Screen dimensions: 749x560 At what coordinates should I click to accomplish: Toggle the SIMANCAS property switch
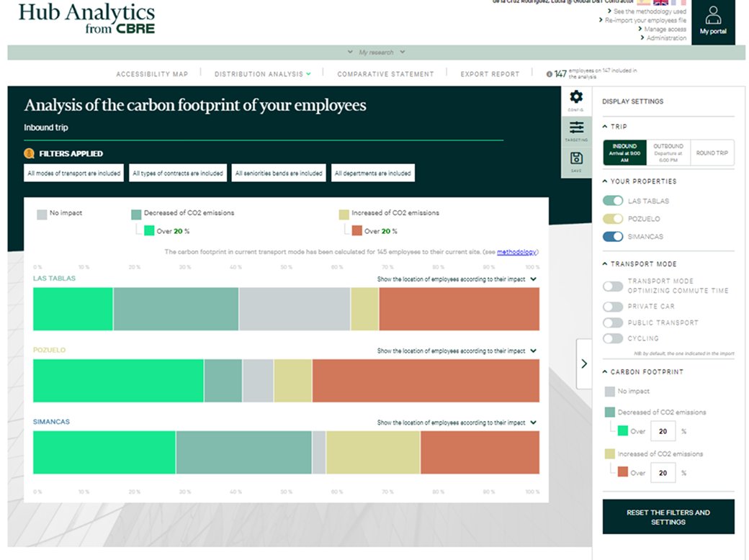(613, 236)
